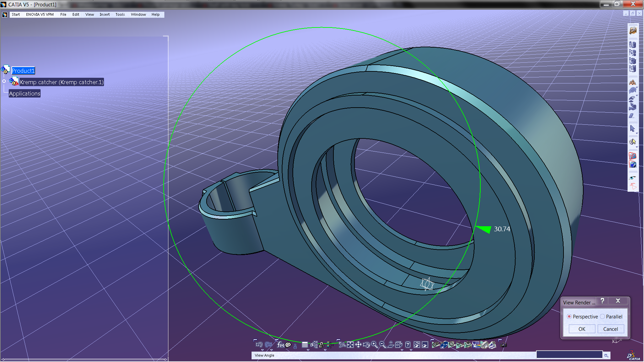Viewport: 644px width, 362px height.
Task: Click OK in View Render dialog
Action: click(x=582, y=329)
